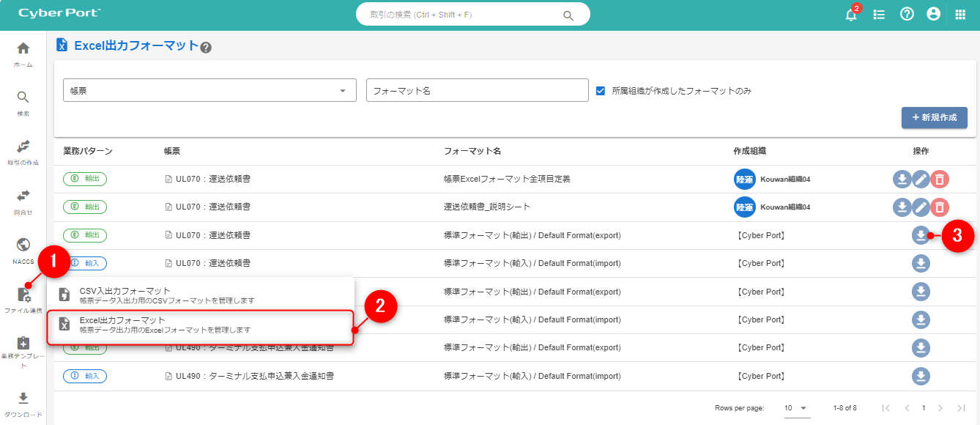Viewport: 980px width, 425px height.
Task: Download the UL490 import default format
Action: [x=921, y=376]
